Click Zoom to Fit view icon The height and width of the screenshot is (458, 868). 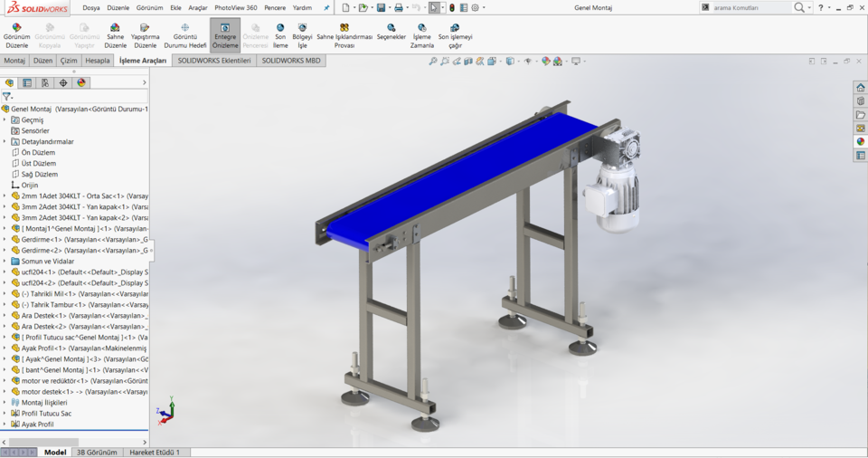433,61
